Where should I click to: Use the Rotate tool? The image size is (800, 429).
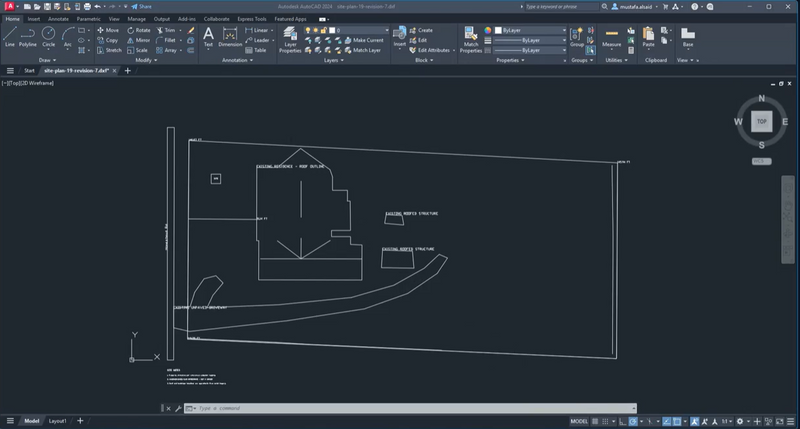(139, 30)
